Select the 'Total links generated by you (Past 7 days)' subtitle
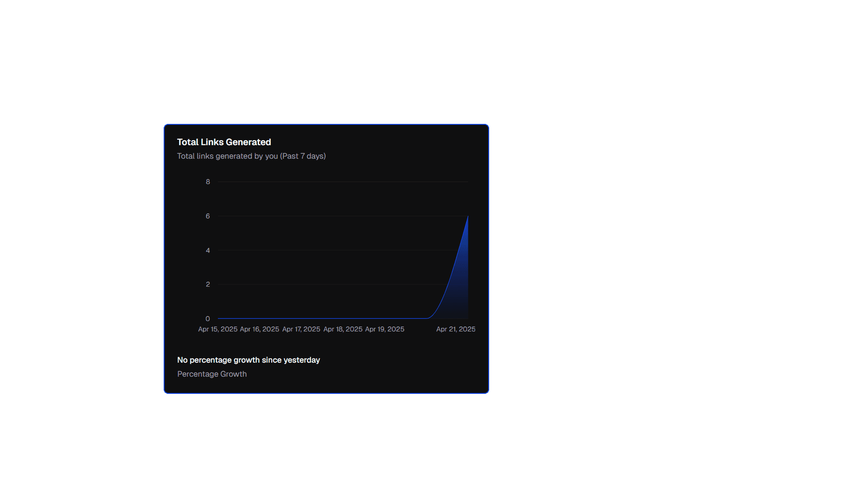 tap(251, 156)
